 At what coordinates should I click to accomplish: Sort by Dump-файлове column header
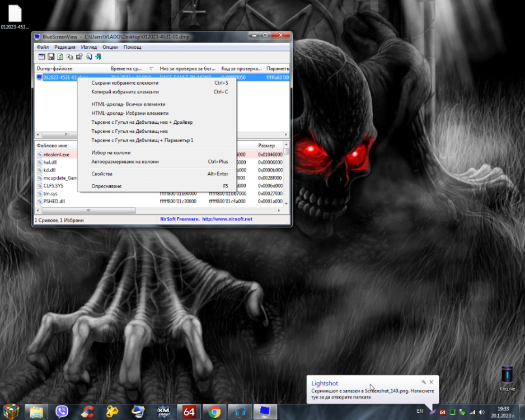[x=72, y=68]
